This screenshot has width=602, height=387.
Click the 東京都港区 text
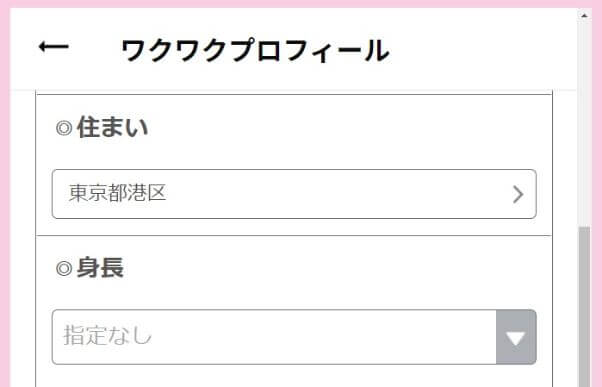tap(117, 193)
